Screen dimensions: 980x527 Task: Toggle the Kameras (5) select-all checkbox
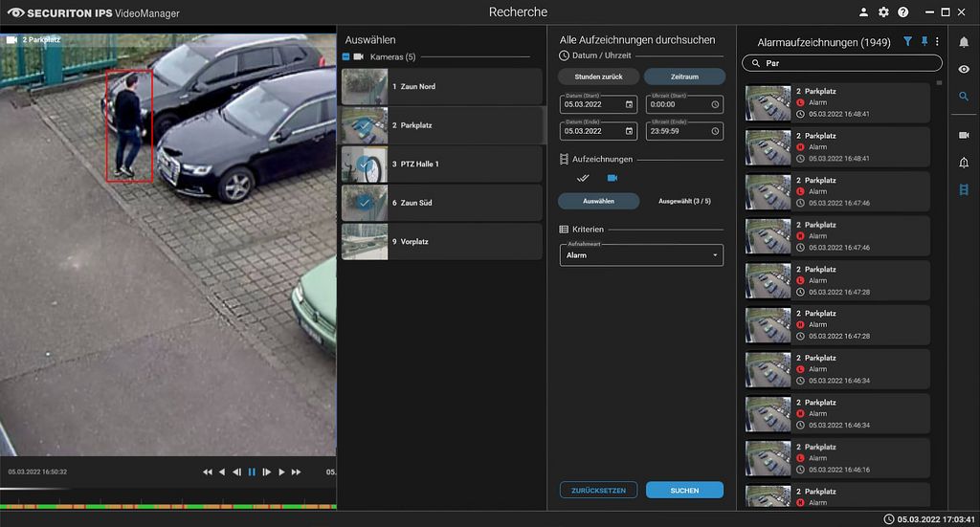[346, 57]
